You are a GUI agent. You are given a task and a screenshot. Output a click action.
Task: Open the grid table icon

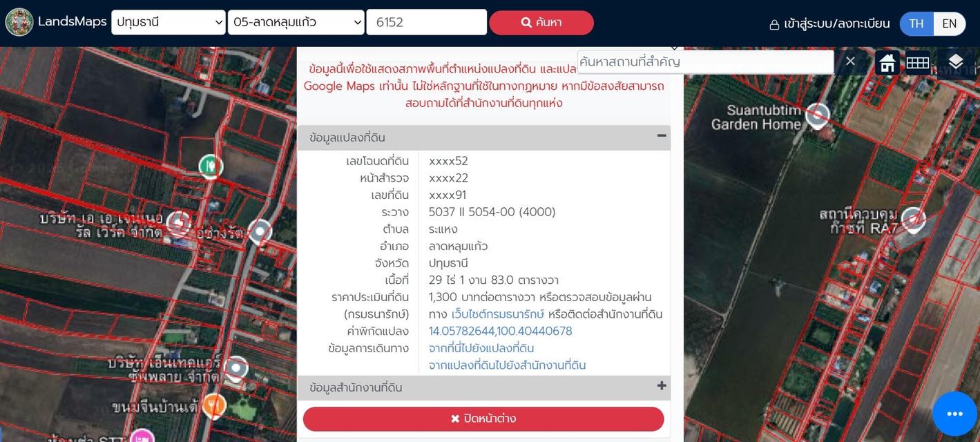918,63
